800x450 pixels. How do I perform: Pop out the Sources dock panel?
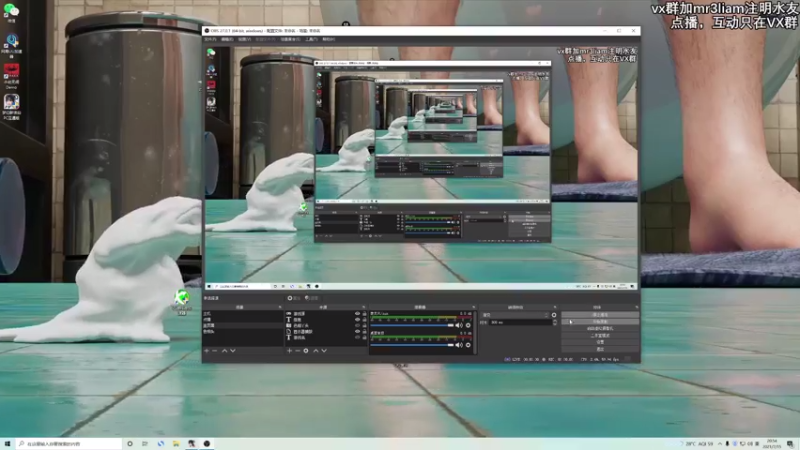coord(363,307)
